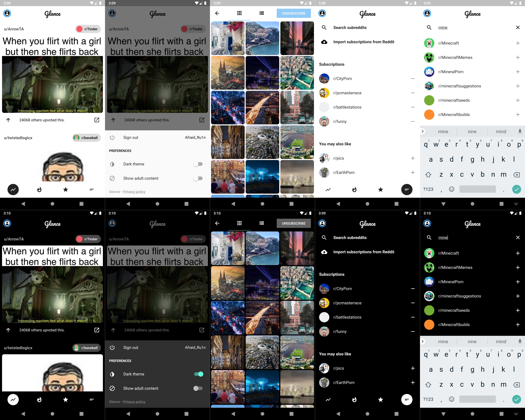This screenshot has height=420, width=525.
Task: Clear the 'mine' search in dark theme
Action: (518, 238)
